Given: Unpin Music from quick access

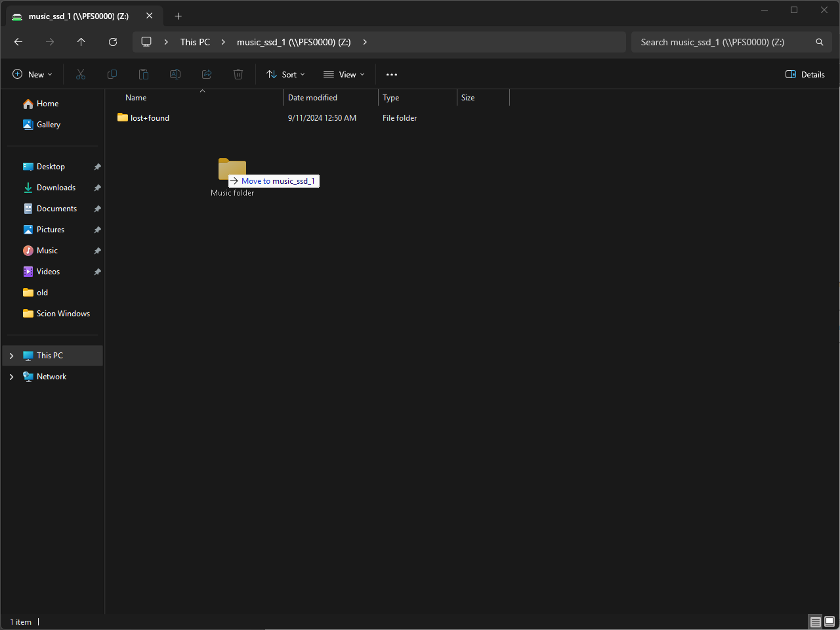Looking at the screenshot, I should point(97,251).
